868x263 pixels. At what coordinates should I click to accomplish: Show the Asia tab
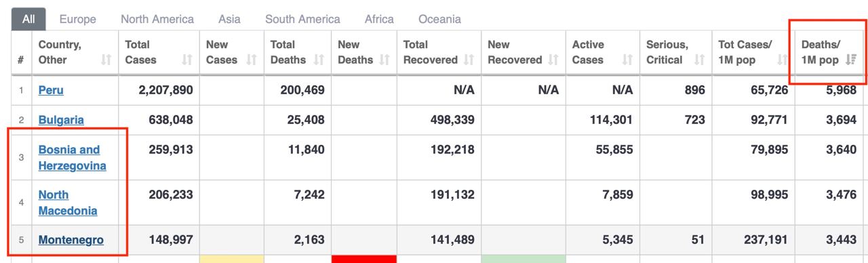tap(229, 19)
